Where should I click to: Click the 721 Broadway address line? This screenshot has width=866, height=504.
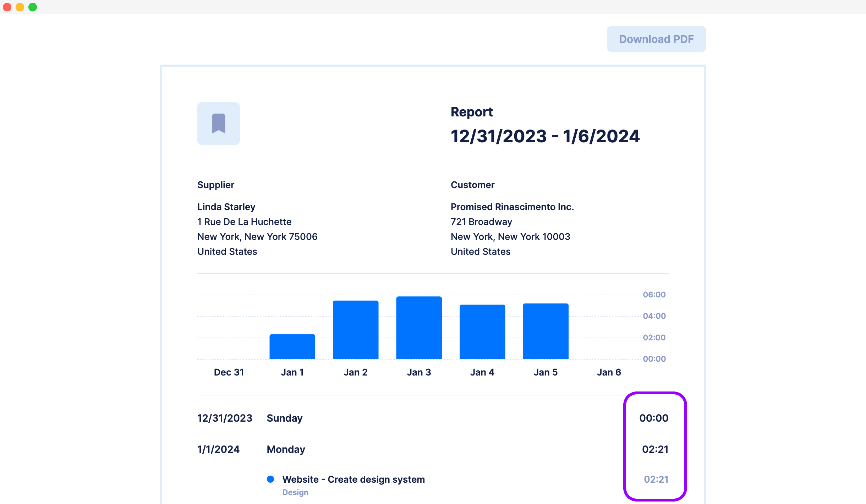coord(481,222)
